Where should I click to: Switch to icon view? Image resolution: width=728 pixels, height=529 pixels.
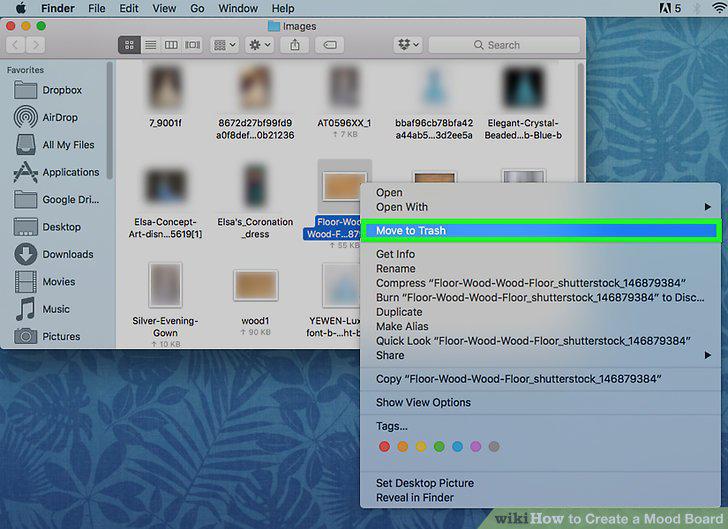pos(129,45)
